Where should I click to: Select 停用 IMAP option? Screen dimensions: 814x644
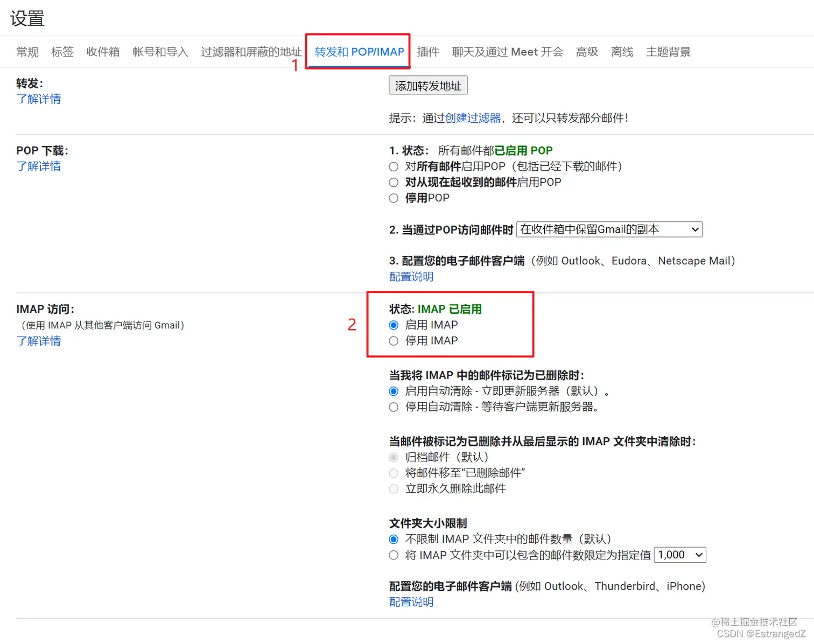[x=393, y=340]
